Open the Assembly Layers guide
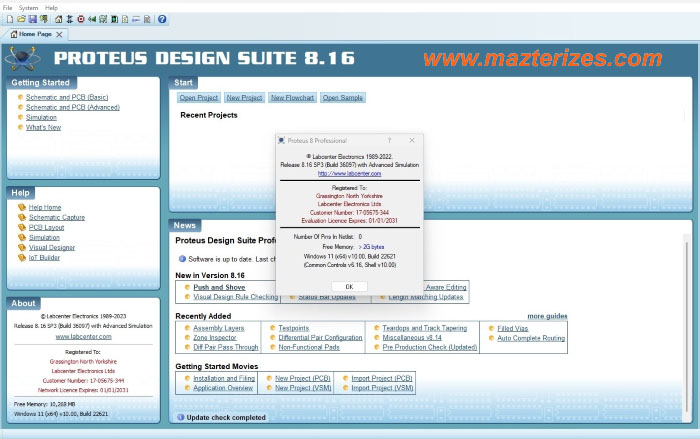This screenshot has height=439, width=700. [x=219, y=328]
